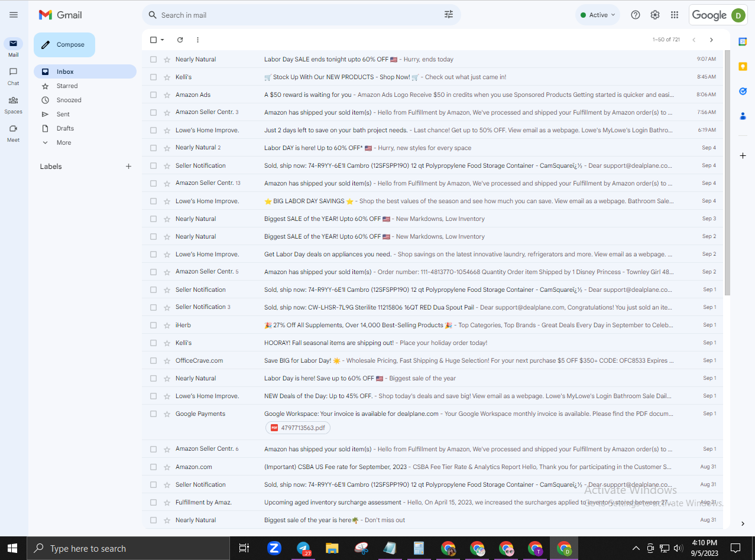755x560 pixels.
Task: Open the Gmail main menu hamburger icon
Action: [14, 15]
